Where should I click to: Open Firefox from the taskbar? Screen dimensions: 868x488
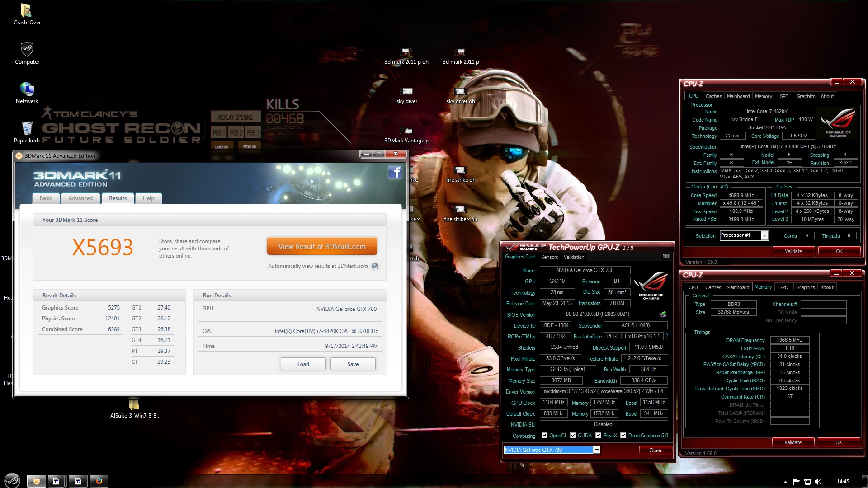click(99, 481)
